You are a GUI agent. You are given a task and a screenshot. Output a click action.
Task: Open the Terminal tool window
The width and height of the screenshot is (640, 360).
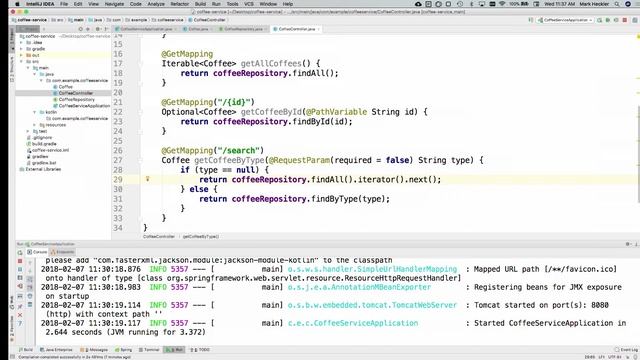[149, 350]
